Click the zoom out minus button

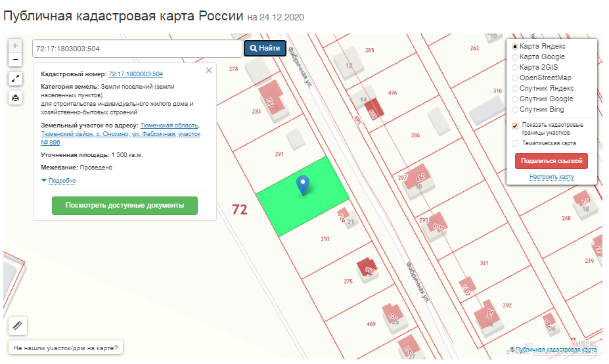tap(16, 60)
